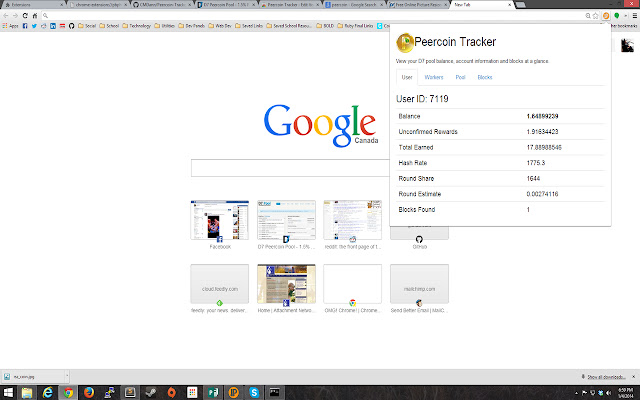640x400 pixels.
Task: Open Steam from the taskbar
Action: click(151, 393)
